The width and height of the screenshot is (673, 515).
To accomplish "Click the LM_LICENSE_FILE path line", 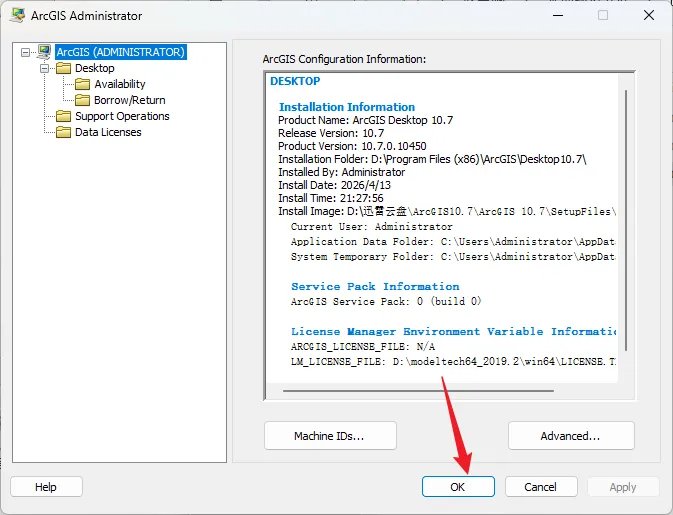I will click(x=453, y=362).
